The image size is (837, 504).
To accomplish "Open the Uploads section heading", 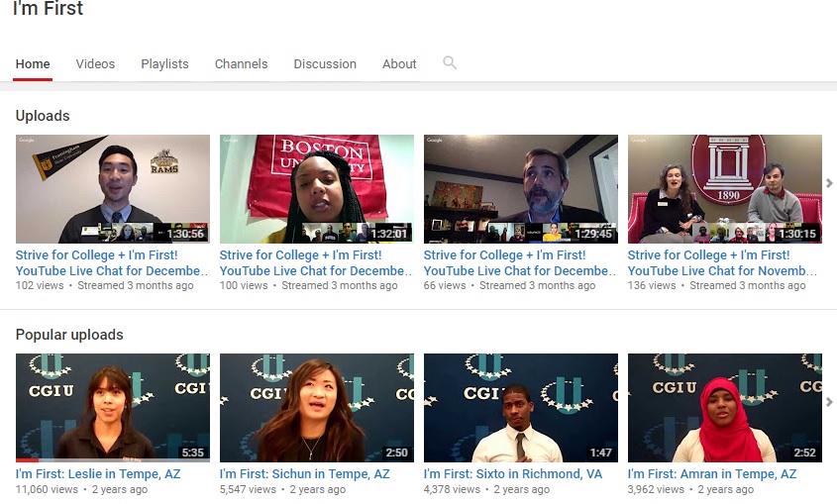I will (43, 116).
